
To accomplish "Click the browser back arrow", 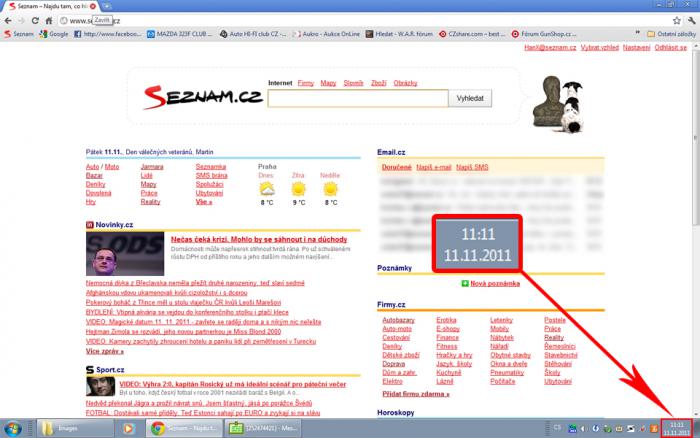I will (x=8, y=20).
